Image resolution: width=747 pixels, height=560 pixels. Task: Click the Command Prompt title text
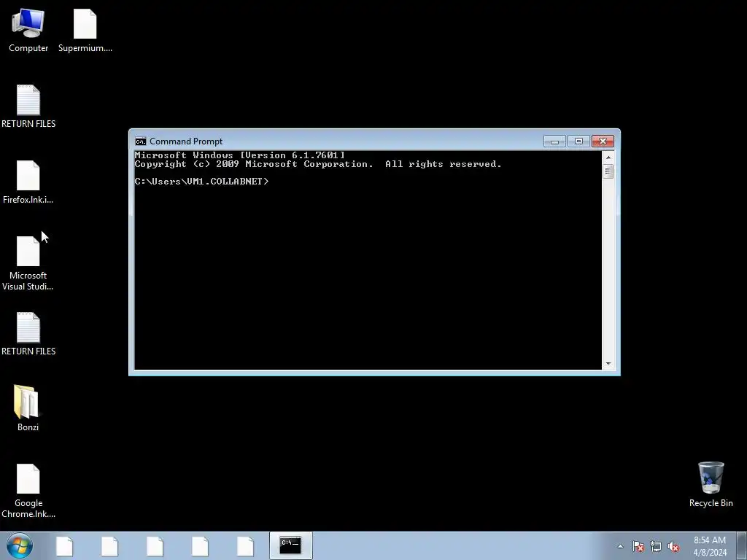186,141
